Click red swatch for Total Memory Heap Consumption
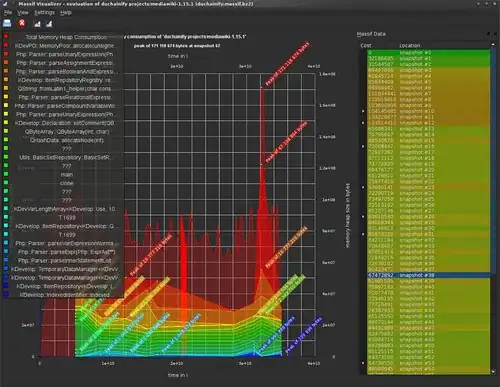This screenshot has height=387, width=500. pos(6,37)
